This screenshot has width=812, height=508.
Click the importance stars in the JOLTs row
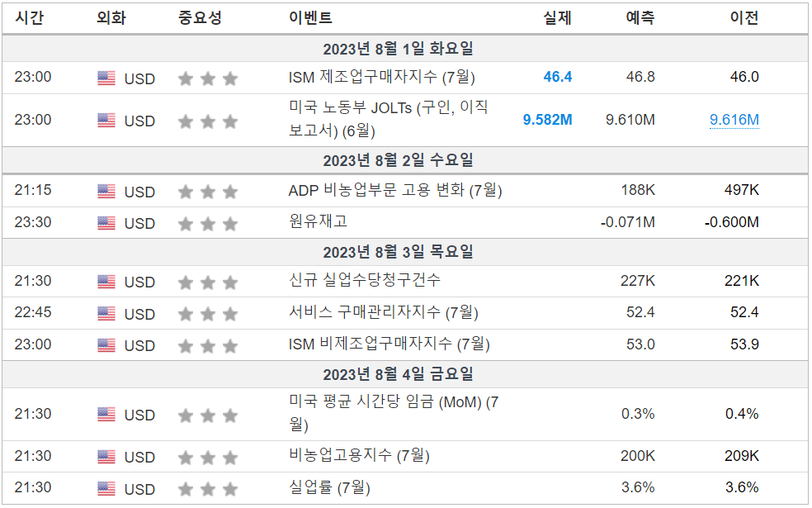coord(208,121)
